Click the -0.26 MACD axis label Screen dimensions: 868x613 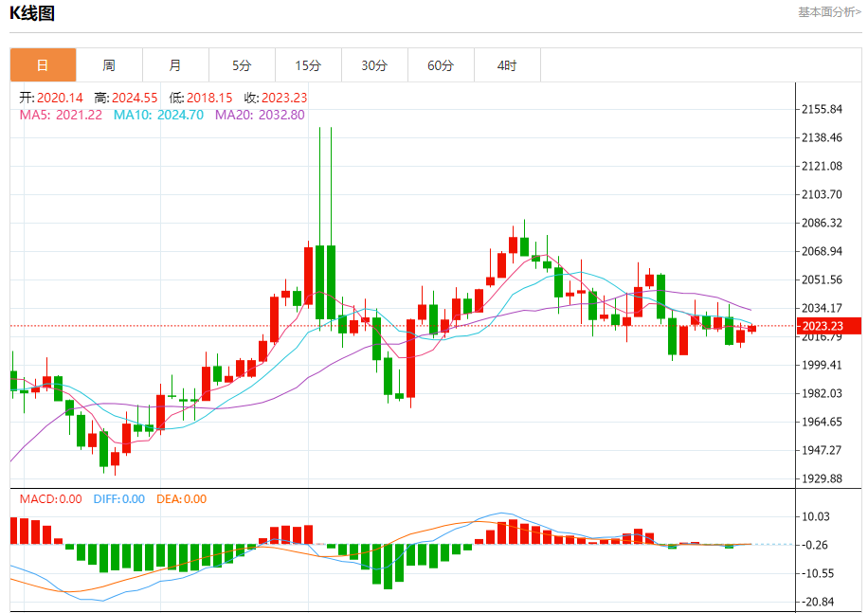pyautogui.click(x=815, y=545)
